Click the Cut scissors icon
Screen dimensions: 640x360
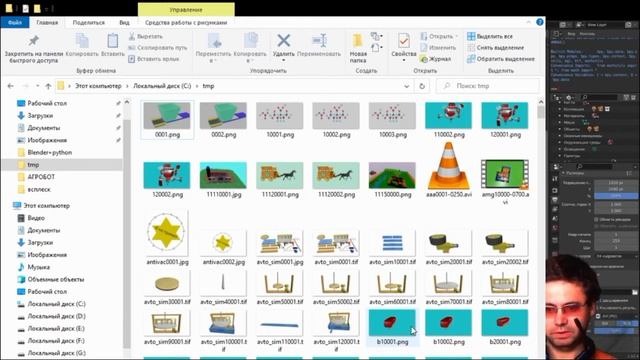point(132,36)
